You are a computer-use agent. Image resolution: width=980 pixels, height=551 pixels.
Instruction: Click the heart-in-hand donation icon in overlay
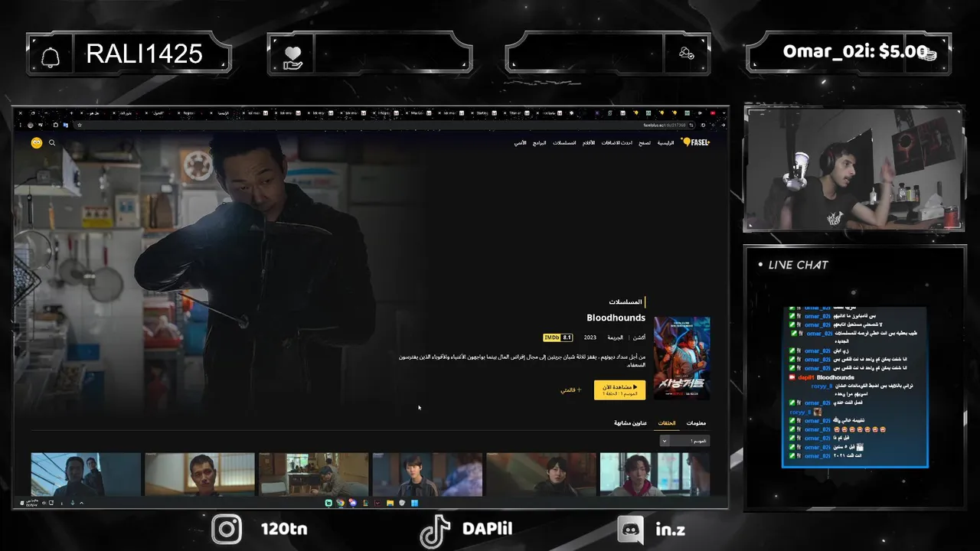tap(292, 56)
